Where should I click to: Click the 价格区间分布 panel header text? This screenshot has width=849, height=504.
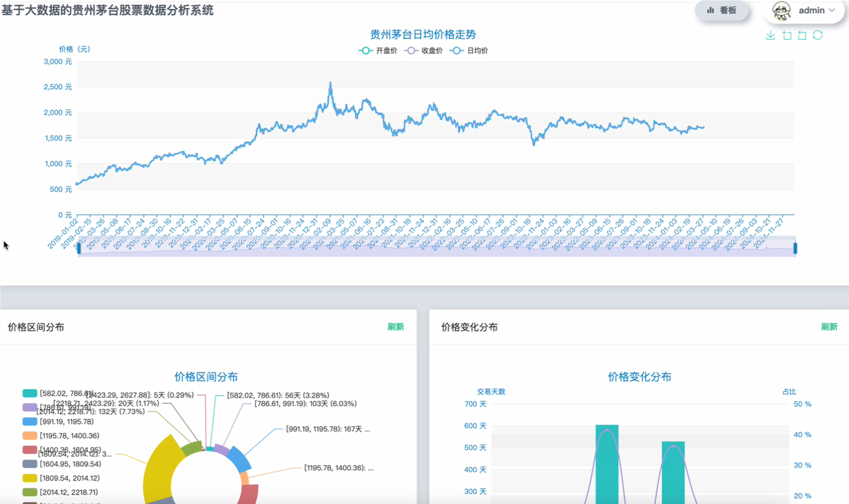click(36, 328)
